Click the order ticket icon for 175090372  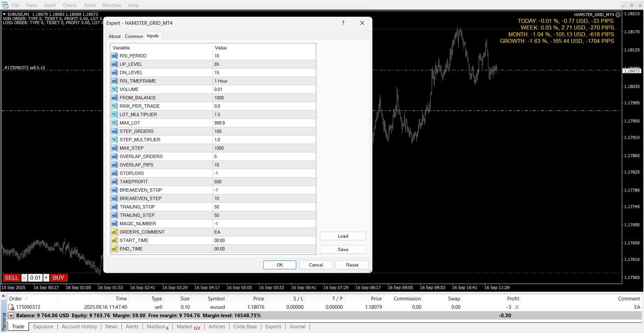pyautogui.click(x=11, y=307)
